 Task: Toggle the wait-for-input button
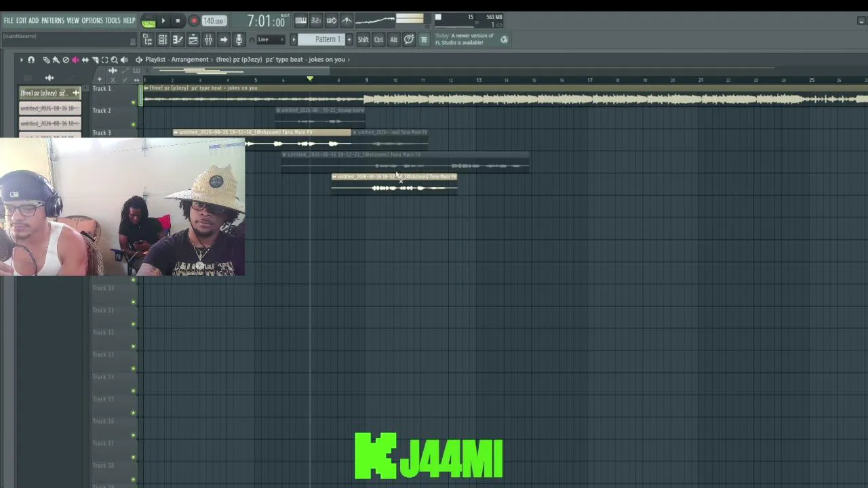coord(332,20)
